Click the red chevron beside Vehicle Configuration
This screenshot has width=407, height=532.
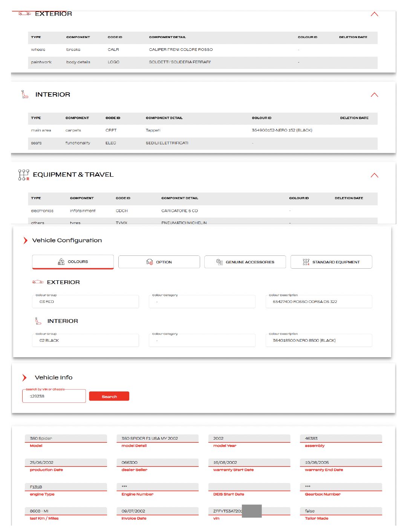(25, 240)
